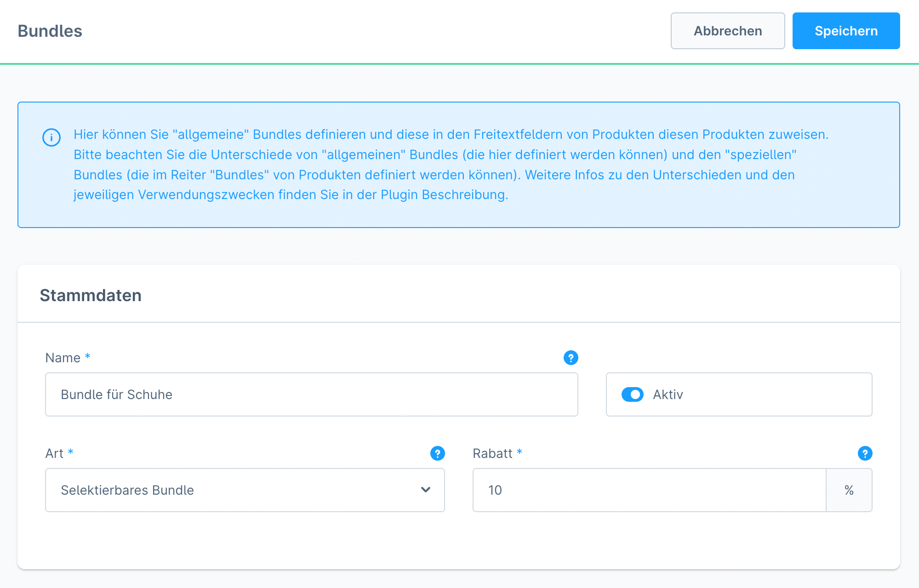Click the Stammdaten card heading

tap(91, 295)
